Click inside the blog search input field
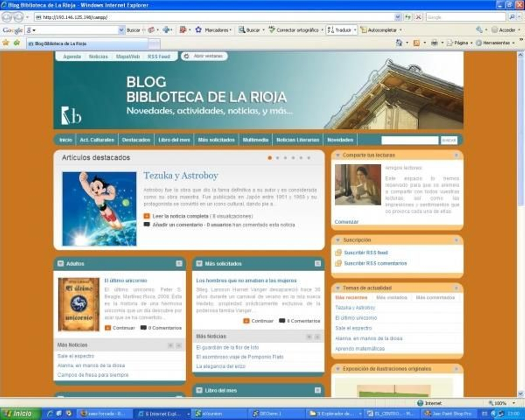 coord(410,140)
